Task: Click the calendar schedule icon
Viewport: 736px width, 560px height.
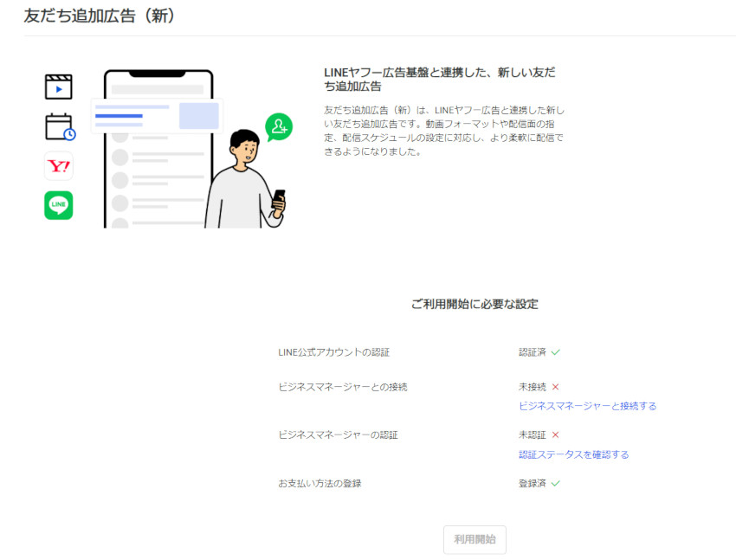Action: point(60,127)
